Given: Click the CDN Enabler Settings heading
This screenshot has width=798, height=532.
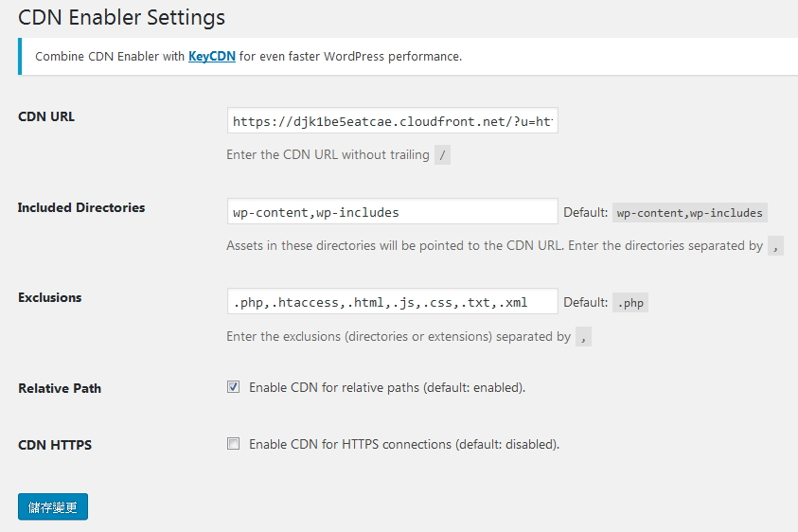Looking at the screenshot, I should click(x=121, y=17).
